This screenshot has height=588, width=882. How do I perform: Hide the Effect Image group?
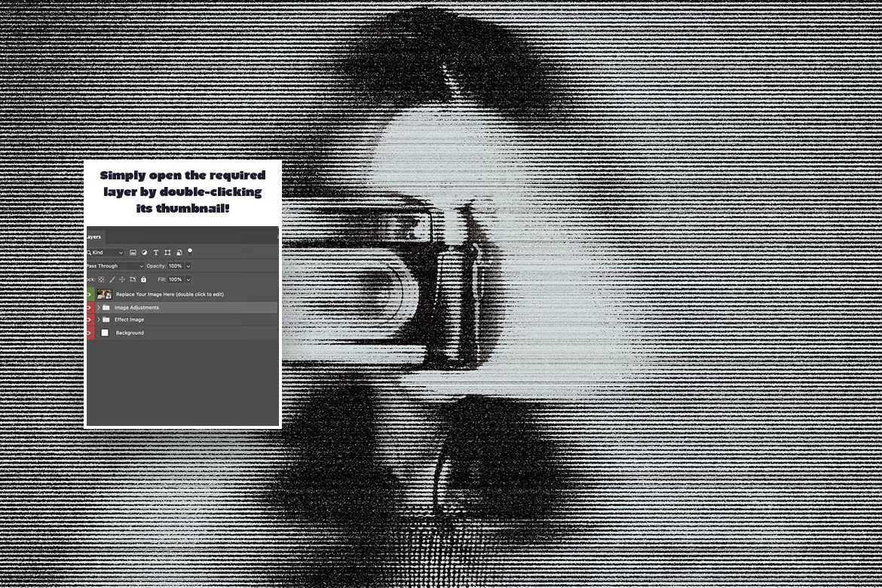point(90,319)
